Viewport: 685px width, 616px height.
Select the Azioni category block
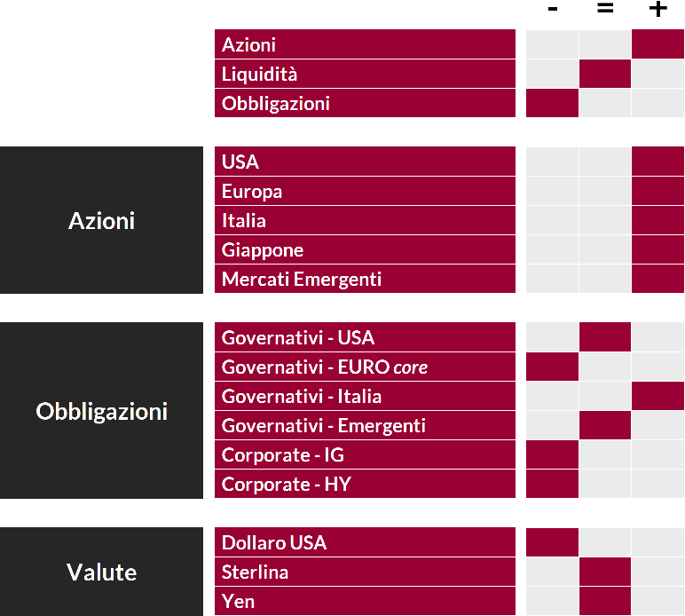coord(101,220)
